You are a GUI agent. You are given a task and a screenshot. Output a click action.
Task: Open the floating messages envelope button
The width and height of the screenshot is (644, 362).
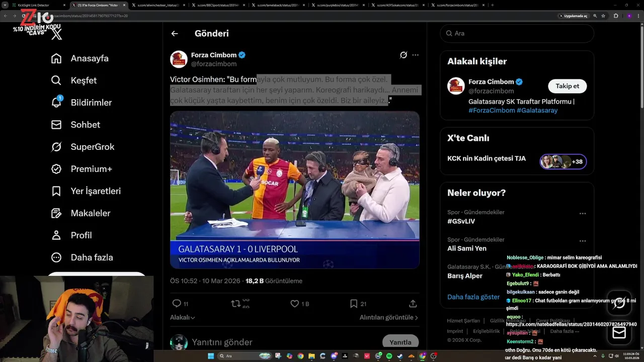[619, 333]
